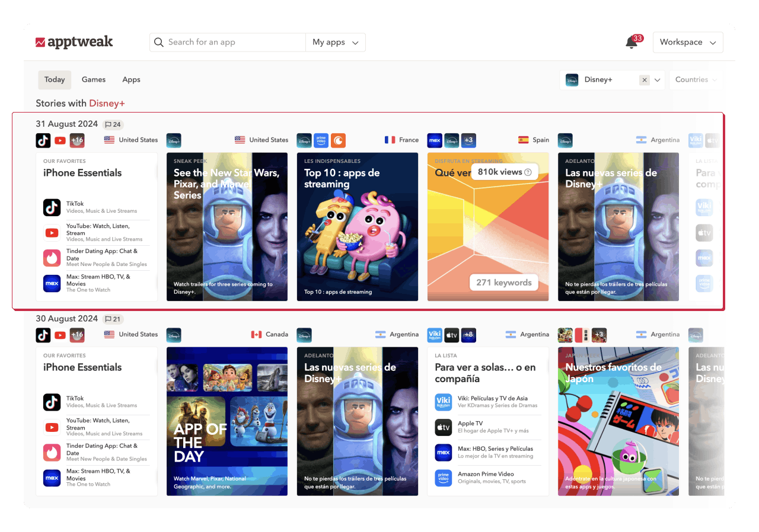Screen dimensions: 759x532
Task: Click the 810k views badge
Action: coord(504,171)
